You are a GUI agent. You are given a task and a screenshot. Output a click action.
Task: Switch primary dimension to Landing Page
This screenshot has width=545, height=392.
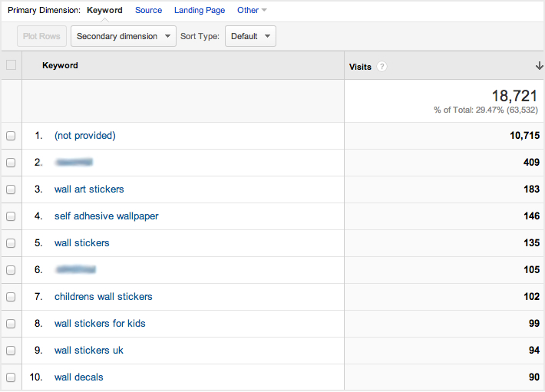pyautogui.click(x=200, y=10)
